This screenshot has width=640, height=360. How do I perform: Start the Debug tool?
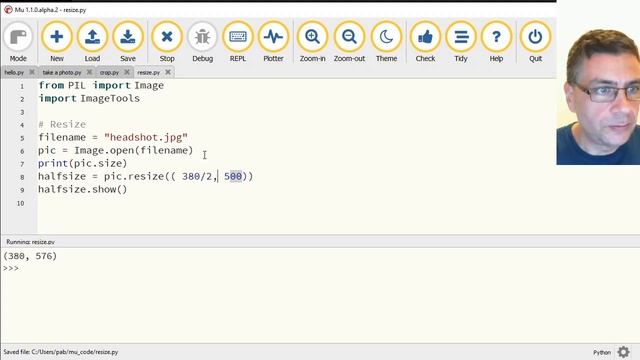pyautogui.click(x=202, y=42)
